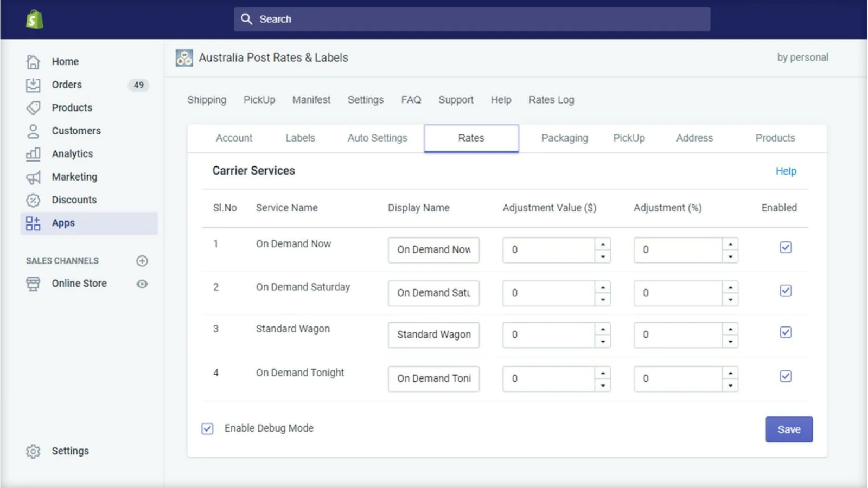Disable the Standard Wagon service checkbox
The width and height of the screenshot is (868, 488).
click(x=785, y=332)
